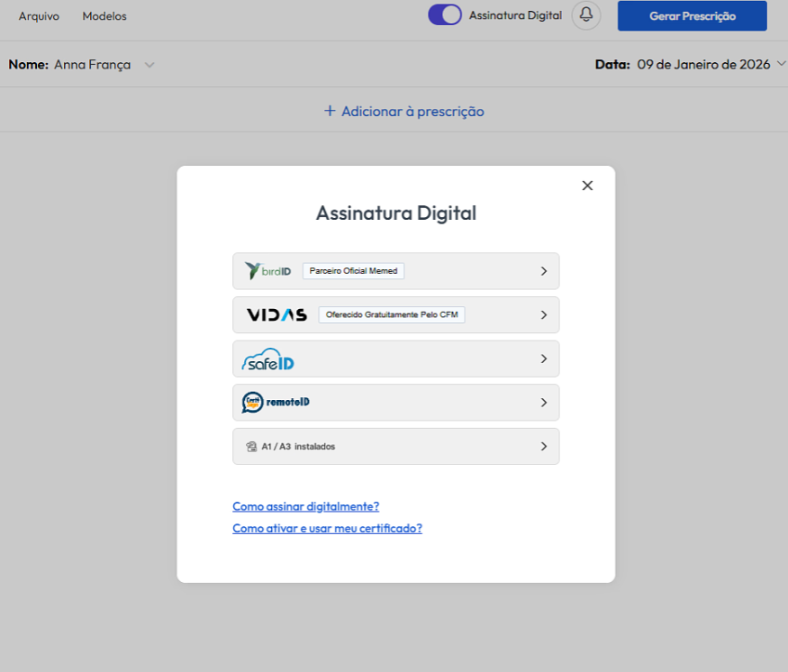The image size is (788, 672).
Task: Expand birdID option arrow
Action: (543, 271)
